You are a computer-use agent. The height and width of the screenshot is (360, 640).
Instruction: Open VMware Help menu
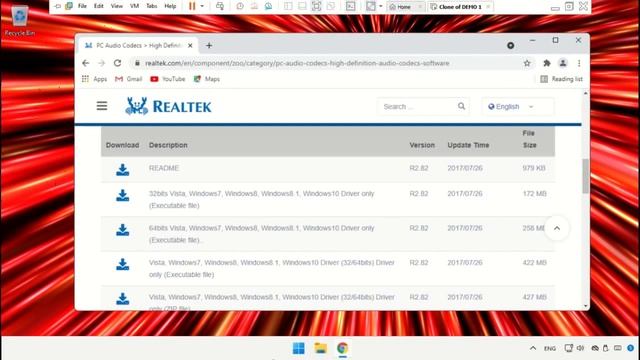click(170, 6)
